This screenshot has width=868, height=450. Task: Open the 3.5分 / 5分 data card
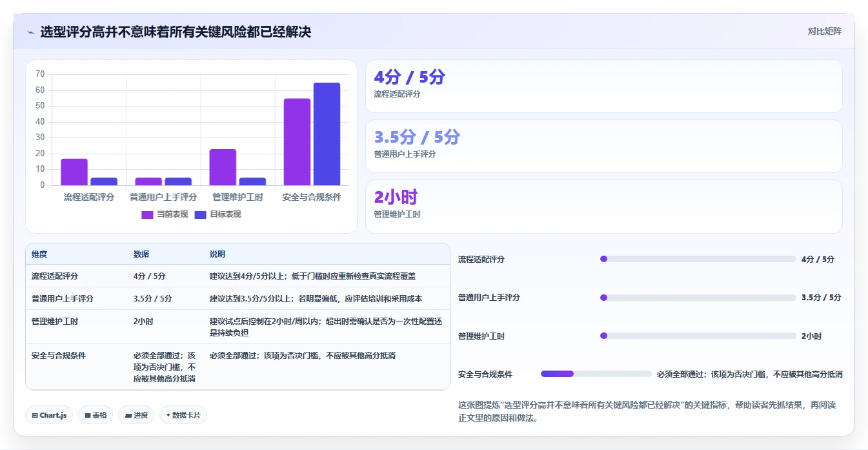coord(604,147)
